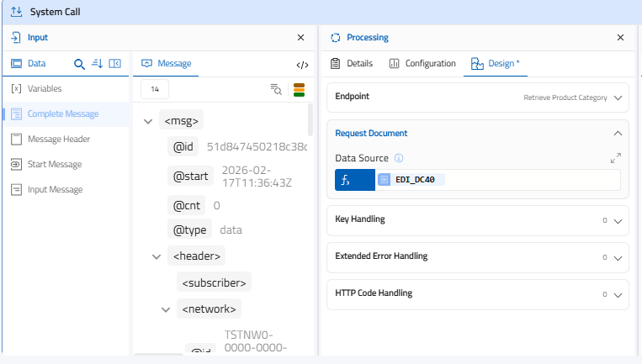
Task: Expand the Data Source editor fullscreen
Action: [x=615, y=158]
